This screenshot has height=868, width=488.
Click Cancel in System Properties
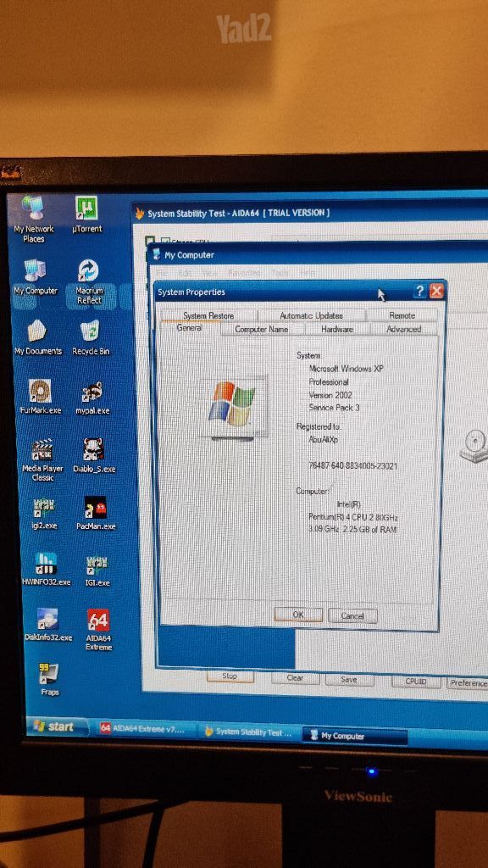[x=352, y=615]
